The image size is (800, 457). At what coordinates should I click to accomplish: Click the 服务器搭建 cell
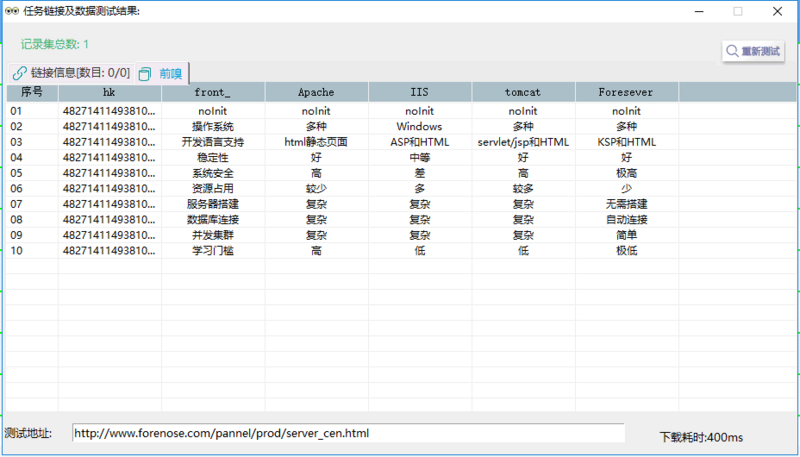point(213,204)
